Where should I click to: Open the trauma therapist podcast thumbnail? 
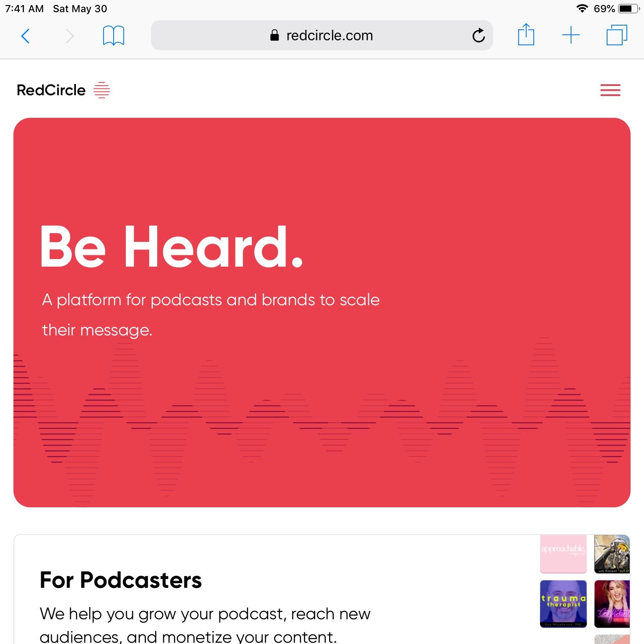(x=563, y=604)
